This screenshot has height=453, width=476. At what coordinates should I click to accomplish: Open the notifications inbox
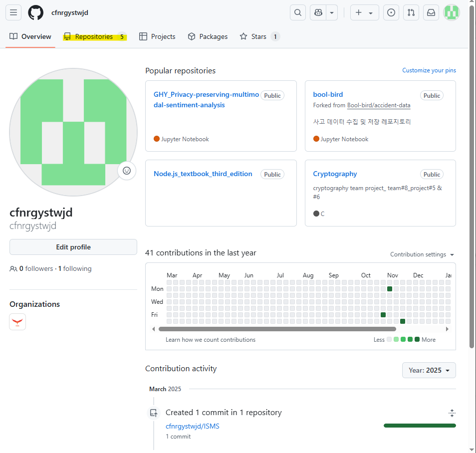[x=431, y=12]
